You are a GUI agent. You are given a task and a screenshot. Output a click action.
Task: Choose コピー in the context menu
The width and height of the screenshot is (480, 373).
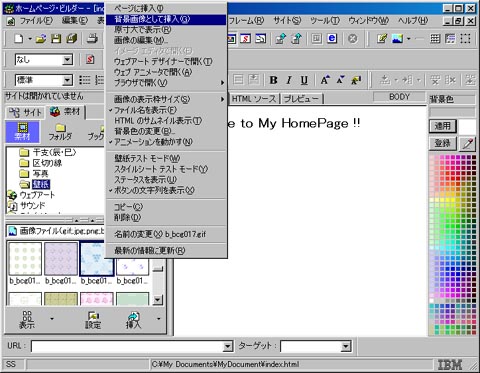166,207
